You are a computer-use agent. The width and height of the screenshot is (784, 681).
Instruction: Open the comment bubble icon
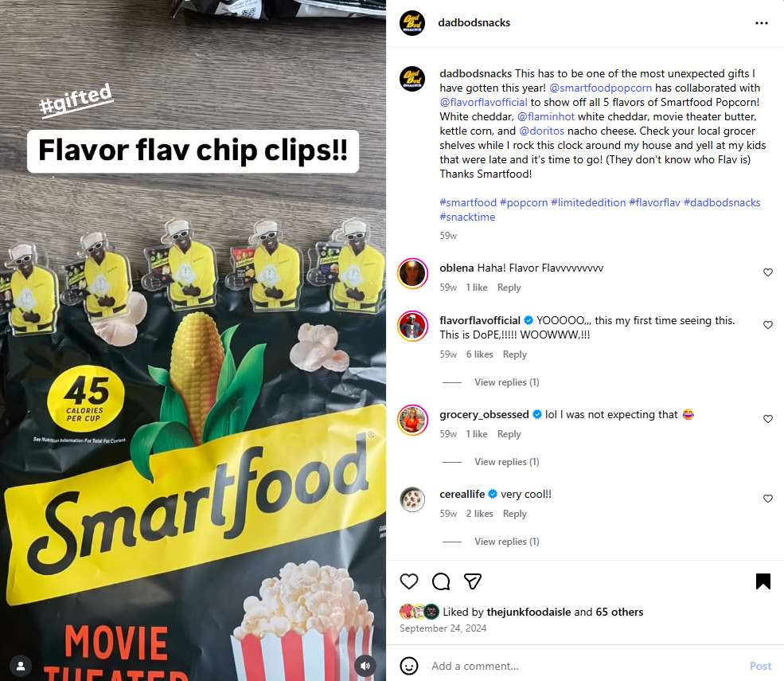click(441, 581)
